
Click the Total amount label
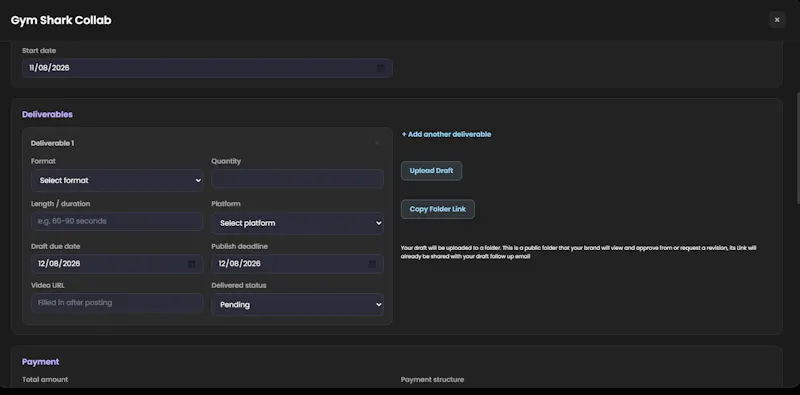tap(45, 380)
